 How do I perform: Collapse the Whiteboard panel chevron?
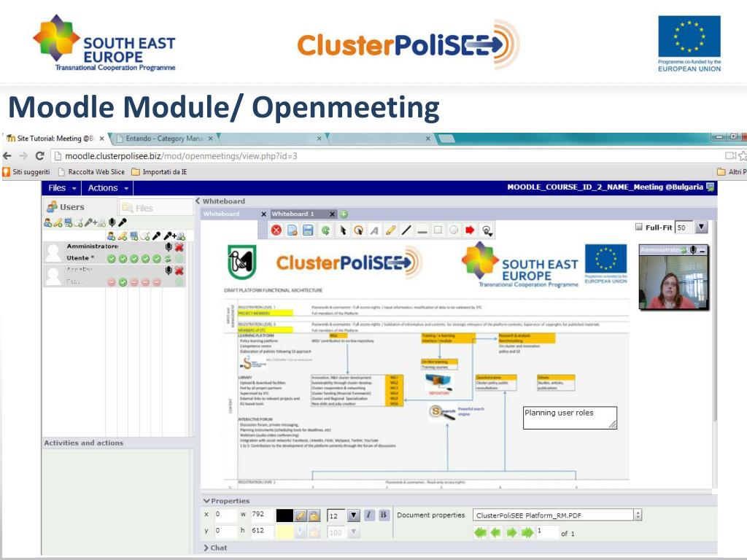point(197,201)
